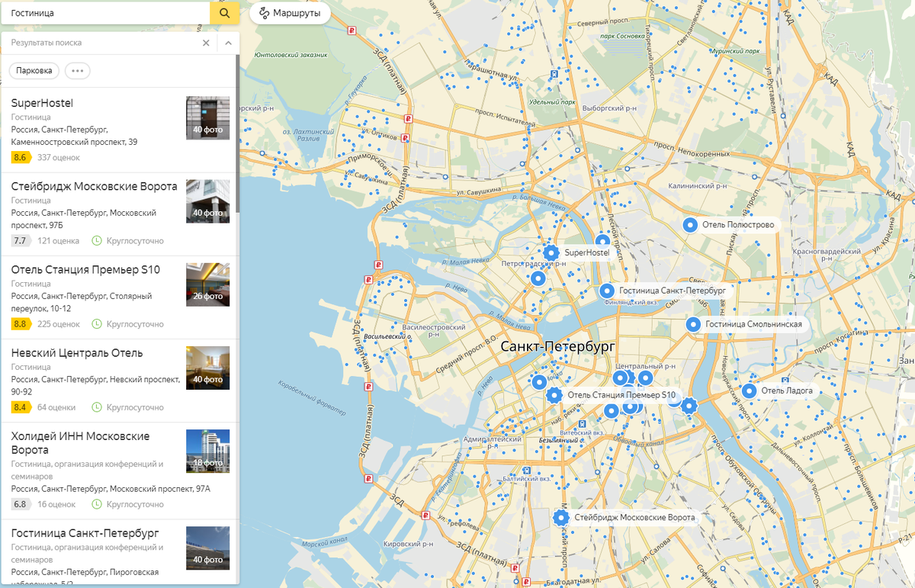Click the yellow search magnifier button
Screen dimensions: 915x588
click(224, 13)
